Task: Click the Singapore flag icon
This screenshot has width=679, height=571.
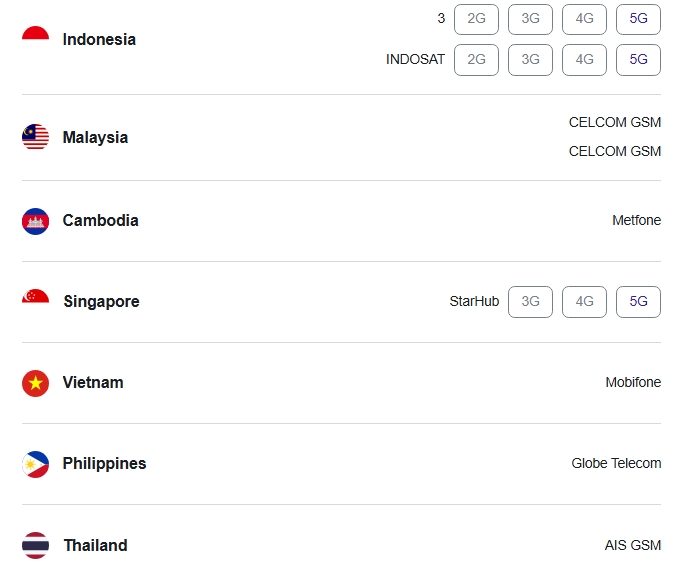Action: coord(36,302)
